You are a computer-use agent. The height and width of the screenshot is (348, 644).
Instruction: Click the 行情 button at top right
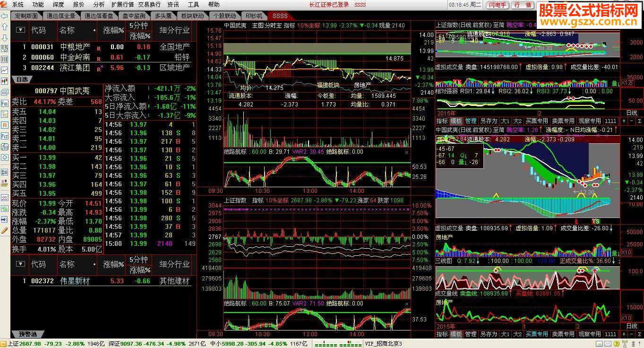point(523,5)
